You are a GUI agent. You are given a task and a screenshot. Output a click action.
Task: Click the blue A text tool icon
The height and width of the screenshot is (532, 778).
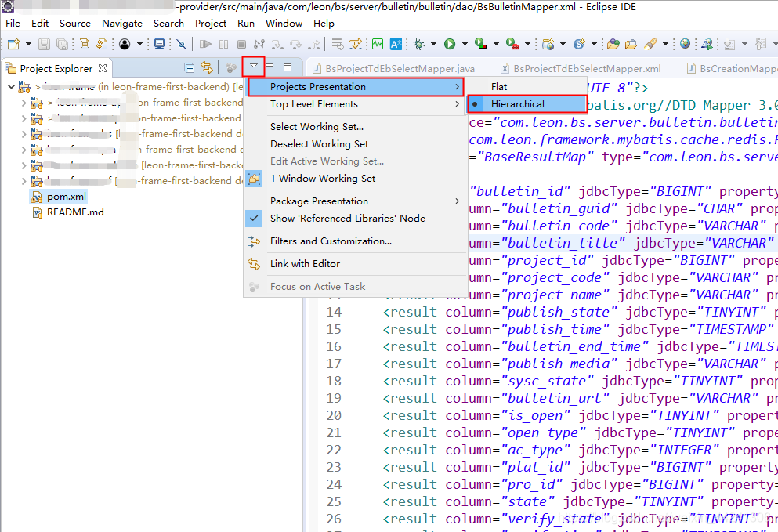(396, 44)
